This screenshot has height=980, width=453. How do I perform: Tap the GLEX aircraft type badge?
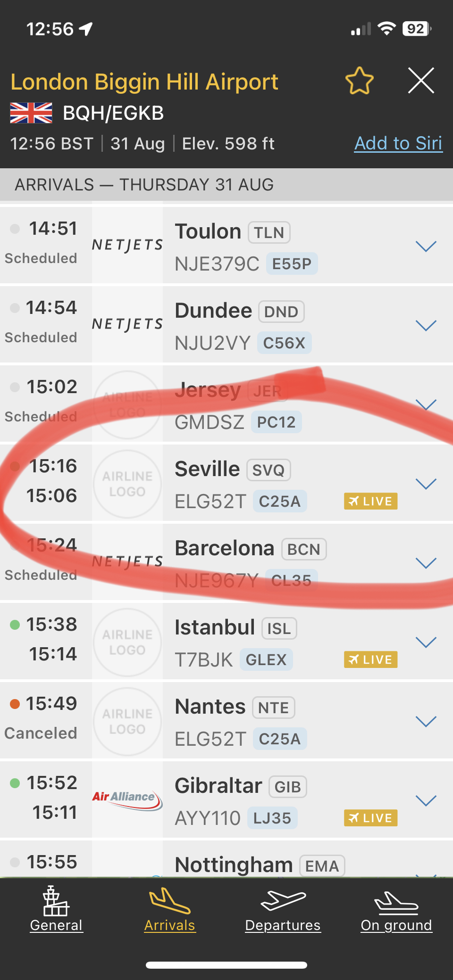(x=266, y=659)
